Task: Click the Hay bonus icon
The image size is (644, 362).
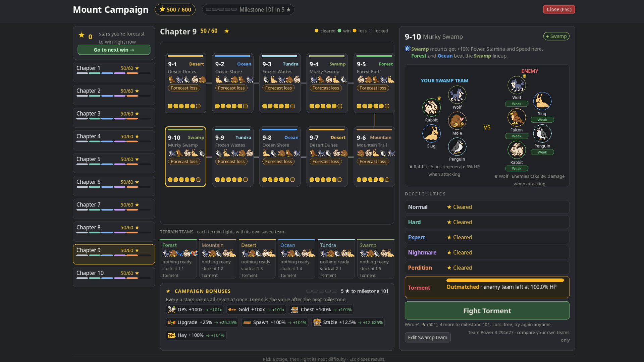Action: point(172,335)
